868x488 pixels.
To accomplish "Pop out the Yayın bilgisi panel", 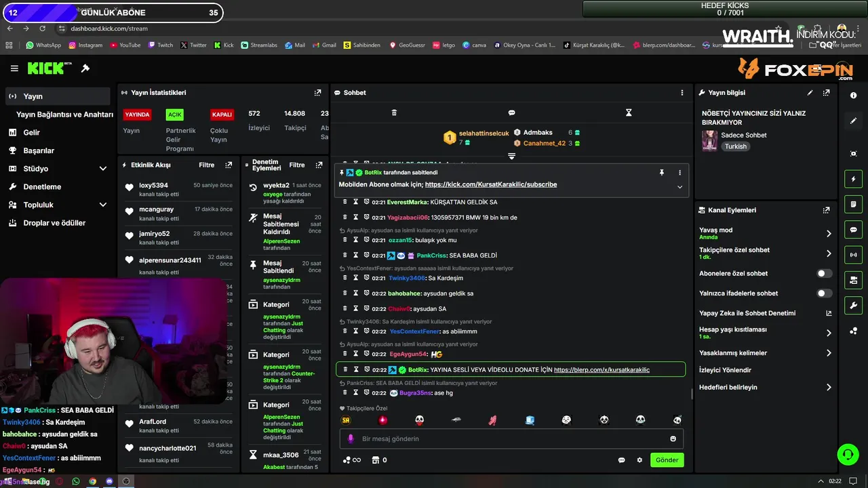I will coord(826,93).
